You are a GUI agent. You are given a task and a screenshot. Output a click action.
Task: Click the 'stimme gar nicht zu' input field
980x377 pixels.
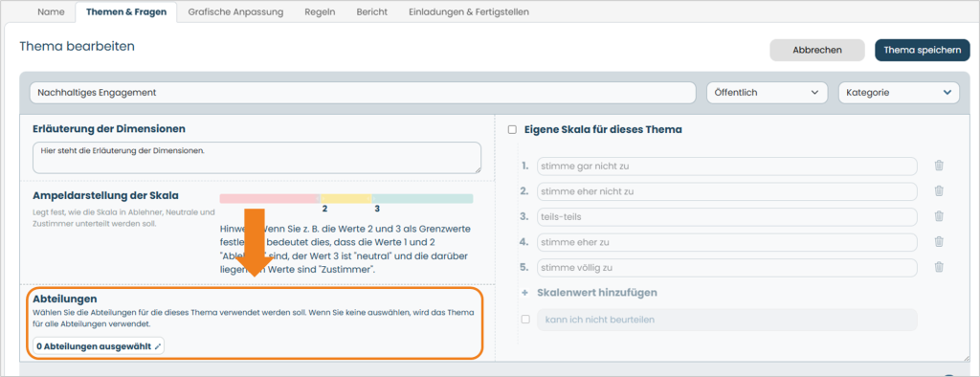pos(727,166)
